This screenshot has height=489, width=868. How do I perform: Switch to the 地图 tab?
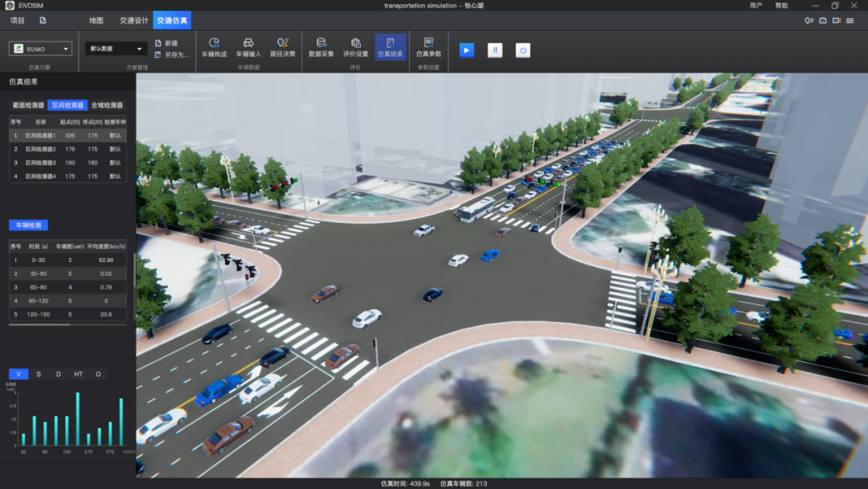(x=96, y=20)
